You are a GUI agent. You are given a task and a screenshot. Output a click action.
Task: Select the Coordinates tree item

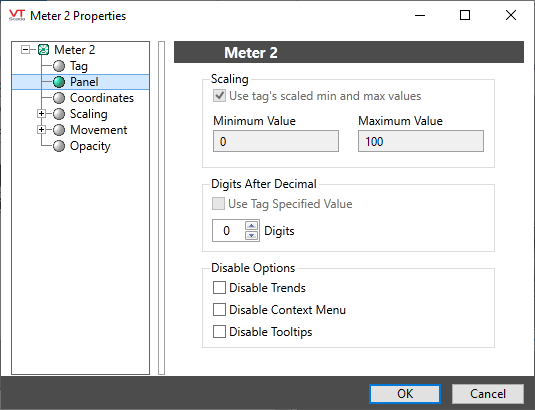(x=102, y=98)
